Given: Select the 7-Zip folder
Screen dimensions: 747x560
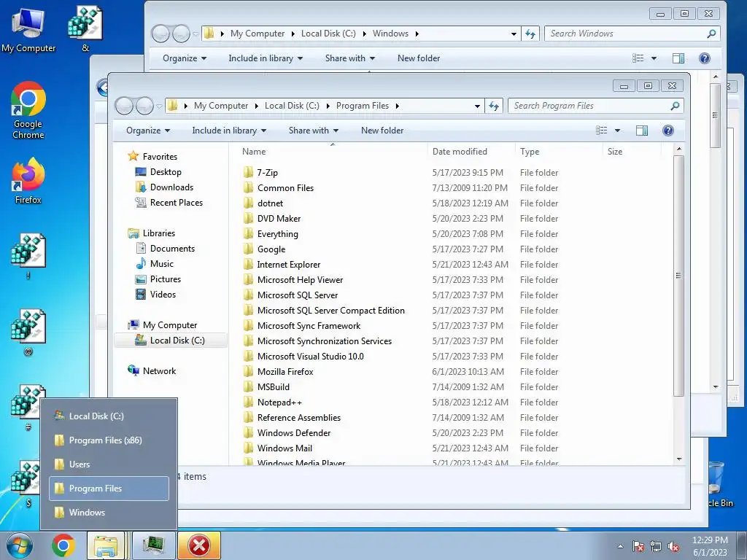Looking at the screenshot, I should [267, 172].
